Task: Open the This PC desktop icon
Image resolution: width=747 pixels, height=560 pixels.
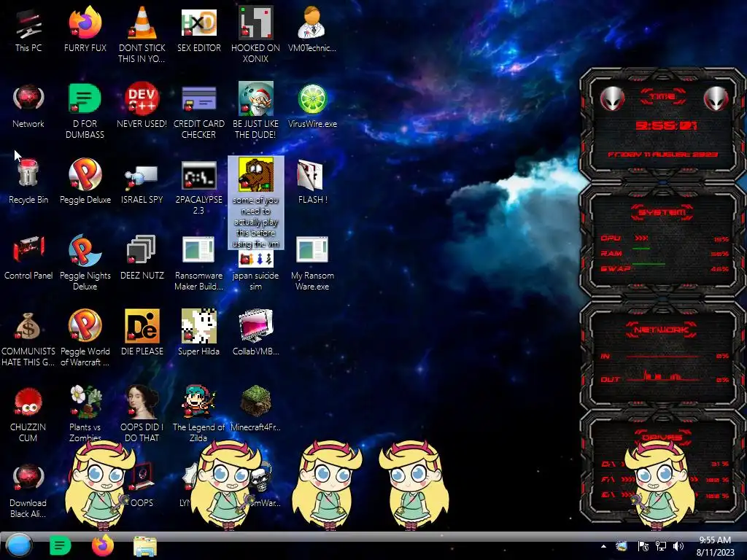Action: click(x=28, y=30)
